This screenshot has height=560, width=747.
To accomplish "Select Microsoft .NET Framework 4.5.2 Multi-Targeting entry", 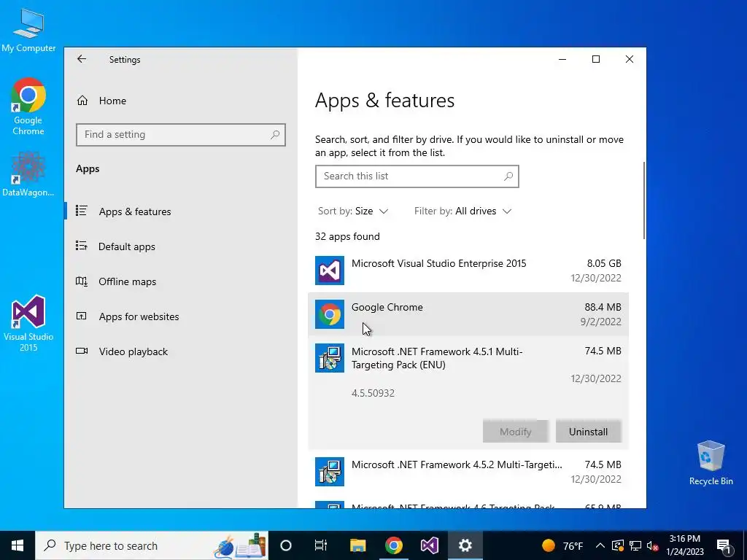I will (468, 472).
